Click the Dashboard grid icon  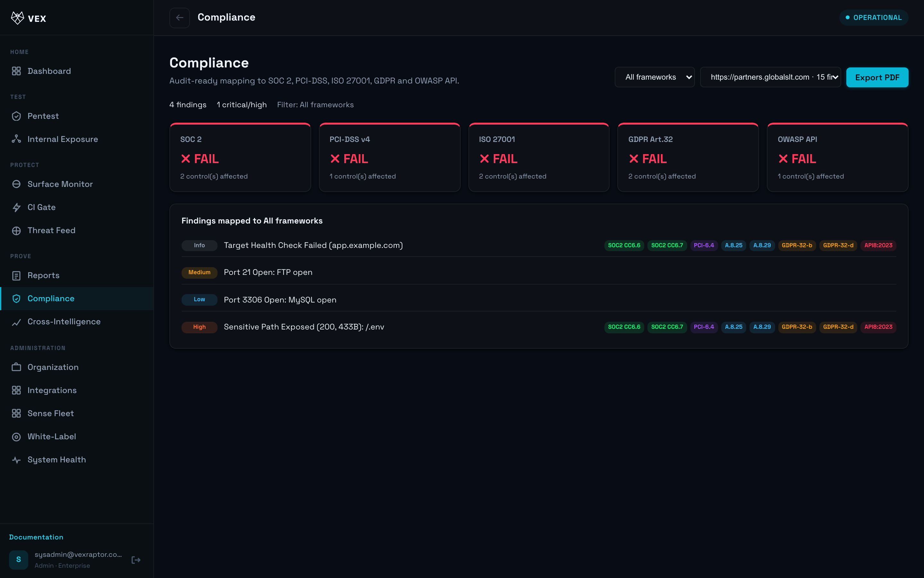point(16,71)
